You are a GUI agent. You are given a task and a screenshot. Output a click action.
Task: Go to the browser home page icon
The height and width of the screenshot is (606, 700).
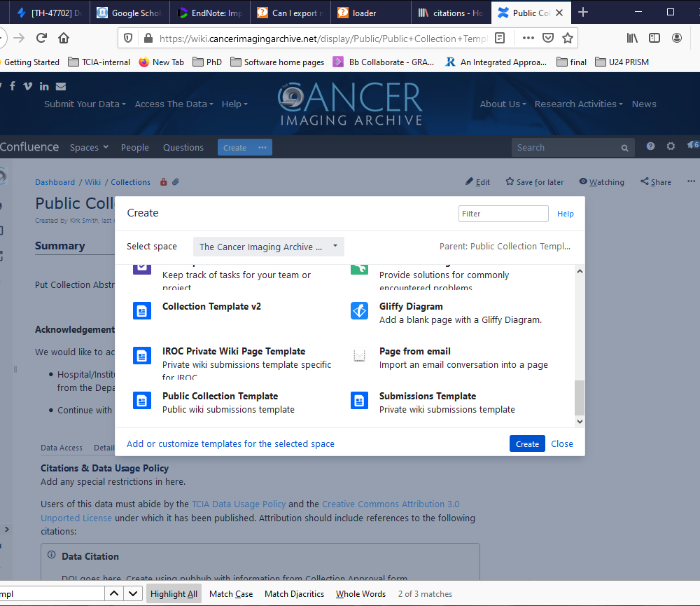[x=64, y=38]
